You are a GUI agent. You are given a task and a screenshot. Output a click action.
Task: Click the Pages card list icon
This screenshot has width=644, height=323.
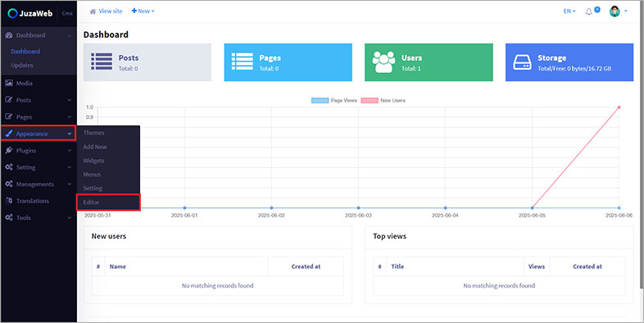click(243, 61)
